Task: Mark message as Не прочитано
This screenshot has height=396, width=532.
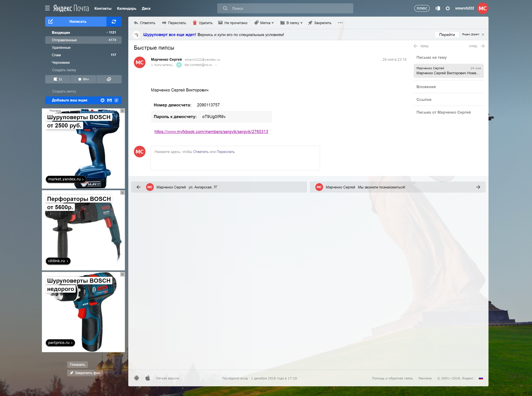Action: pyautogui.click(x=233, y=23)
